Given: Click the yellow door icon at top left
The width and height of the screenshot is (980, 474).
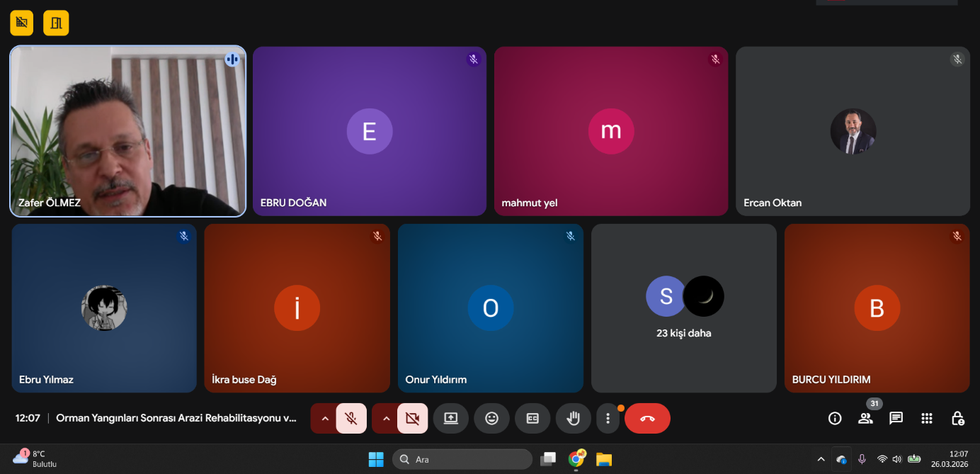Looking at the screenshot, I should (56, 23).
